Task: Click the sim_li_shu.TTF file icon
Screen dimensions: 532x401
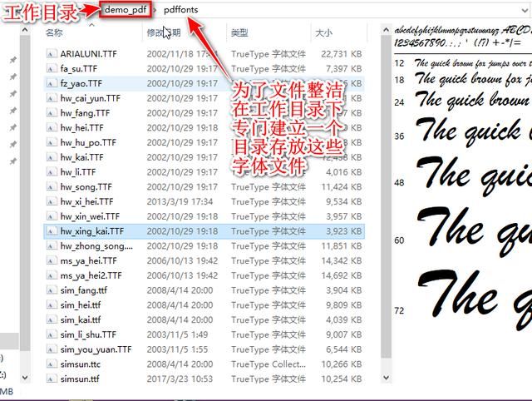Action: pyautogui.click(x=52, y=334)
